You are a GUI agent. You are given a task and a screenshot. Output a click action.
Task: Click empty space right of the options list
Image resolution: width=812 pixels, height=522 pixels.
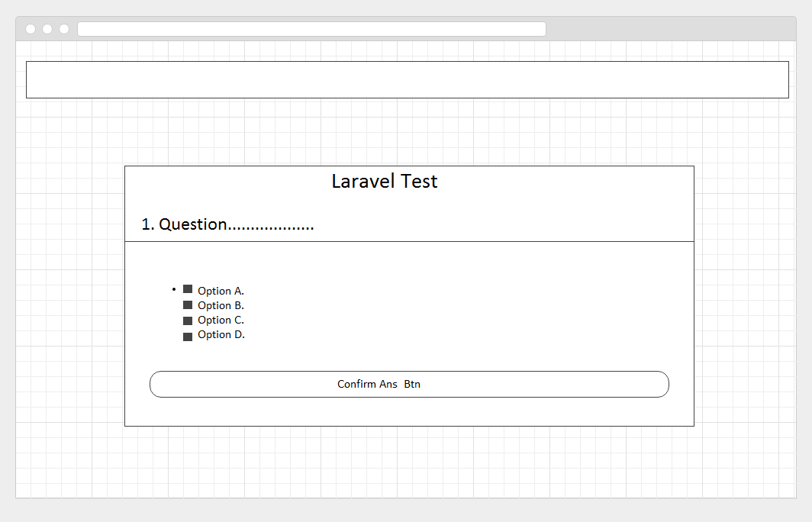[x=473, y=313]
